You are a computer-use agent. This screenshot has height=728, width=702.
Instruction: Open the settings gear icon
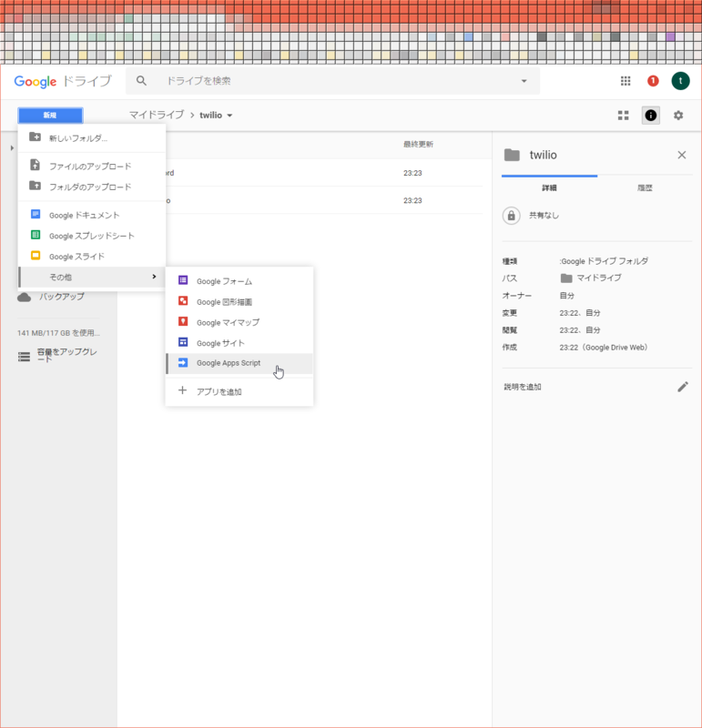click(677, 116)
